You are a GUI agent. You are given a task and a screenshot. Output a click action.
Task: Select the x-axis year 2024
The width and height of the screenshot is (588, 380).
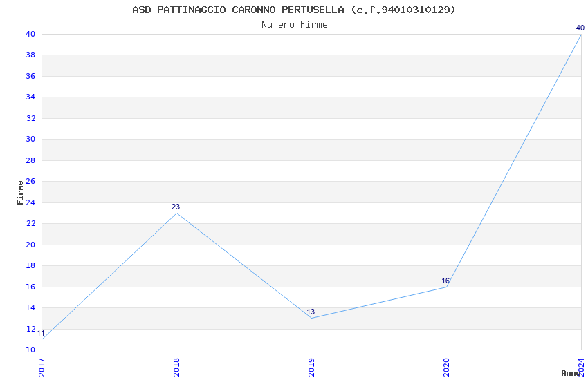pyautogui.click(x=581, y=368)
